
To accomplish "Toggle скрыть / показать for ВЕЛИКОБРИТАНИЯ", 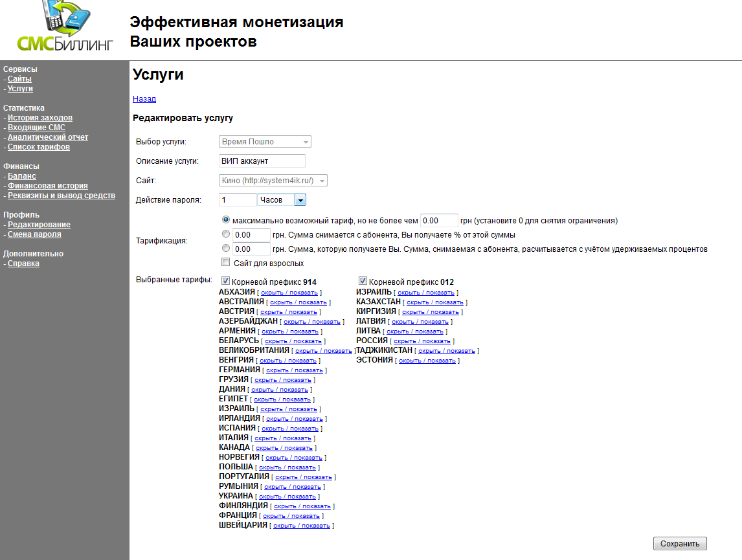I will pos(324,351).
